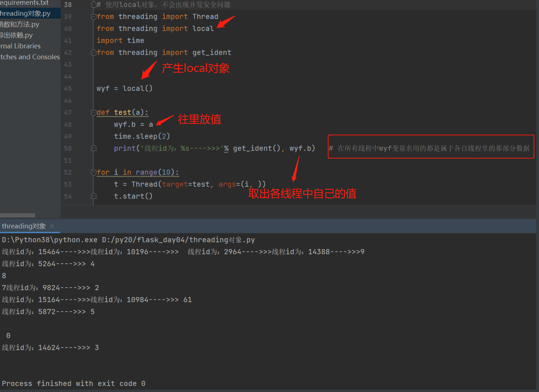Screen dimensions: 539x392
Task: Click 'import time' on line 41
Action: 120,40
